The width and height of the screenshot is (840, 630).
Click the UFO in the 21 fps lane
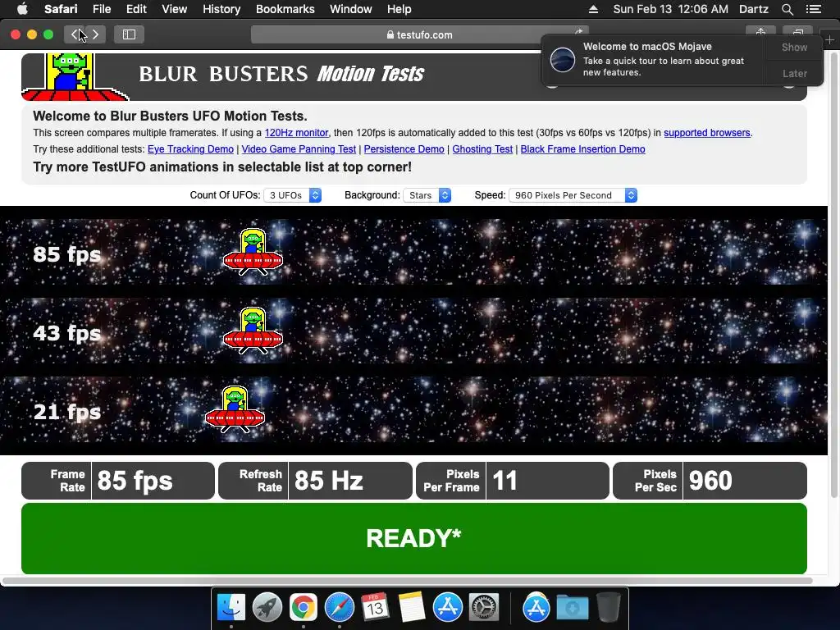pyautogui.click(x=235, y=409)
